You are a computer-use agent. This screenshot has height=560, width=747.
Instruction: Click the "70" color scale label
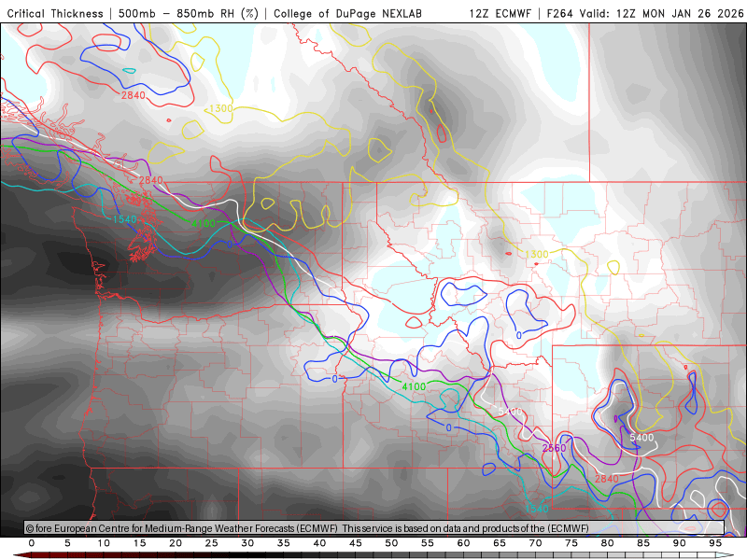coord(535,543)
